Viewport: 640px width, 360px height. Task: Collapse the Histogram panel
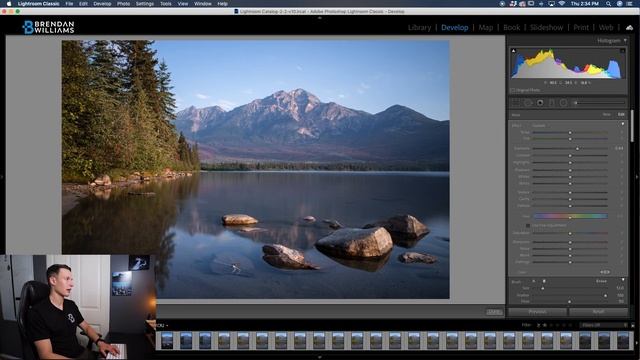625,40
